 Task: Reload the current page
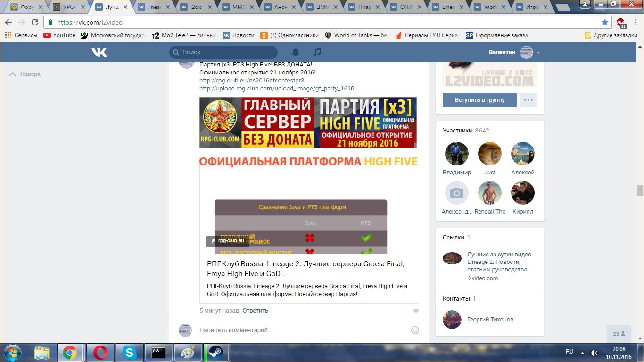point(35,22)
